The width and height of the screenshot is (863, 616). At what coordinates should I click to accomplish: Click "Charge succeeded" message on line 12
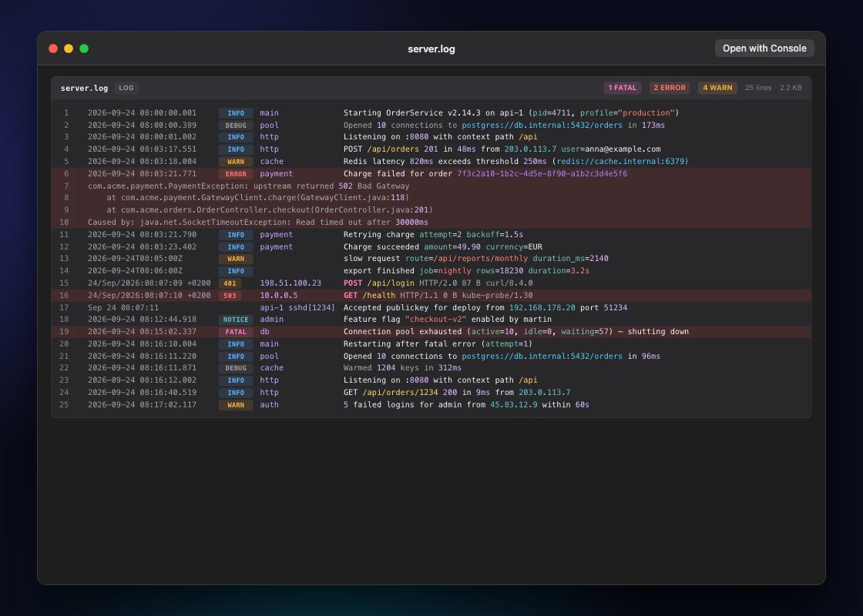pyautogui.click(x=442, y=247)
